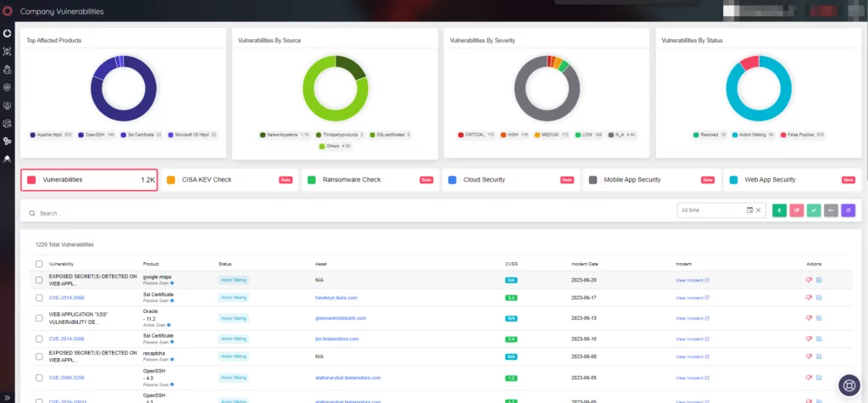Click the search magnifier icon
This screenshot has width=868, height=403.
(x=32, y=213)
